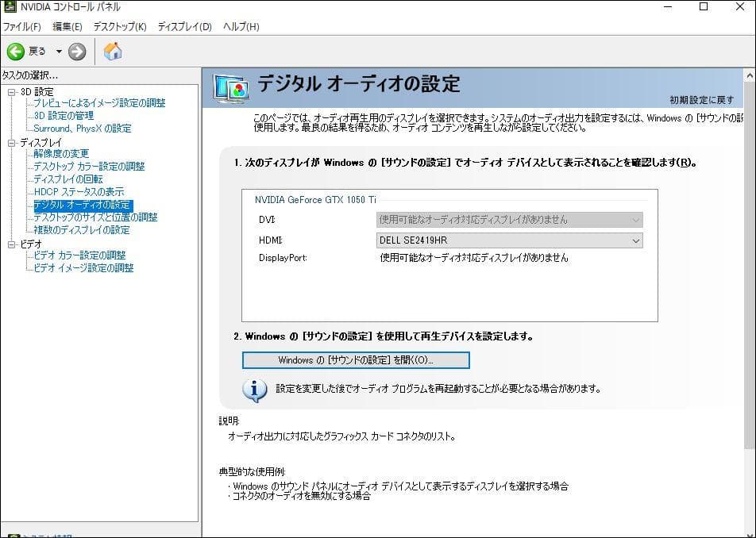Select 解像度の変更 in the task tree
756x538 pixels.
61,154
